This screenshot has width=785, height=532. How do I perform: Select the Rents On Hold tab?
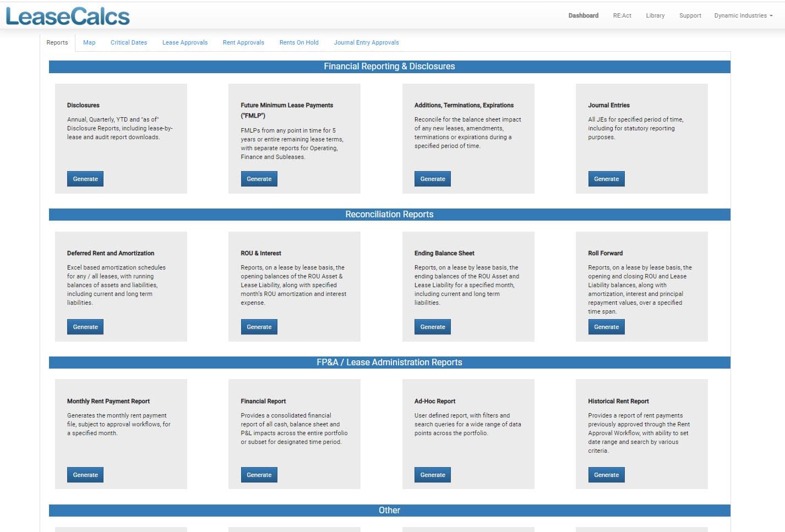(x=299, y=42)
